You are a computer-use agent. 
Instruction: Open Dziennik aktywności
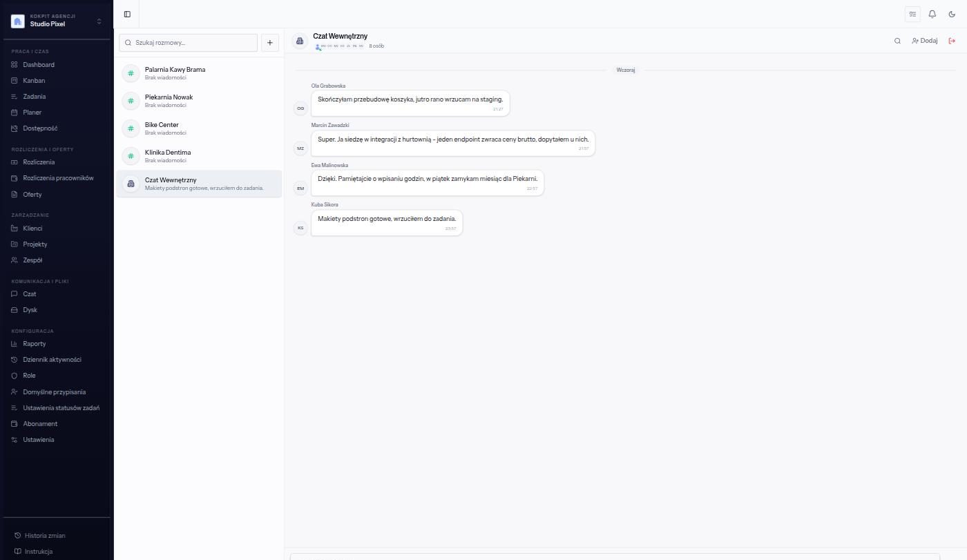pos(57,360)
